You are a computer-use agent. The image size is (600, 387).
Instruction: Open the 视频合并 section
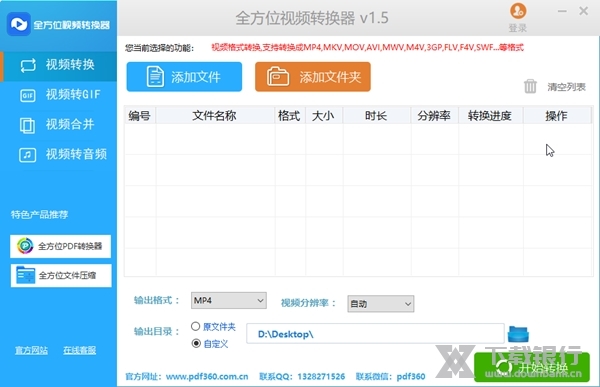pyautogui.click(x=58, y=124)
